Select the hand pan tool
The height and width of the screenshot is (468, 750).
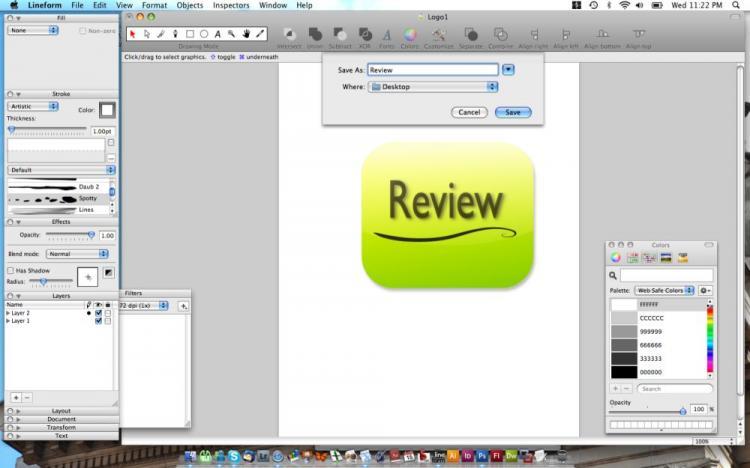(x=246, y=34)
